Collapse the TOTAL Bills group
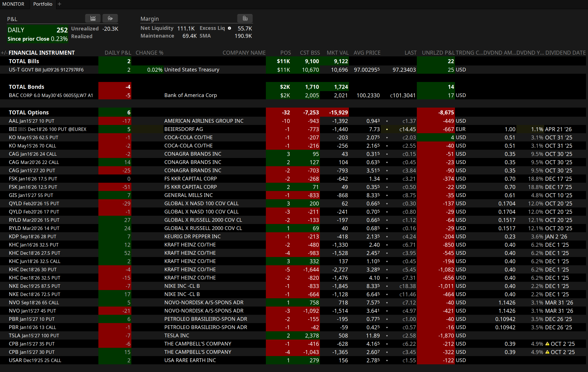This screenshot has height=372, width=588. click(x=24, y=61)
